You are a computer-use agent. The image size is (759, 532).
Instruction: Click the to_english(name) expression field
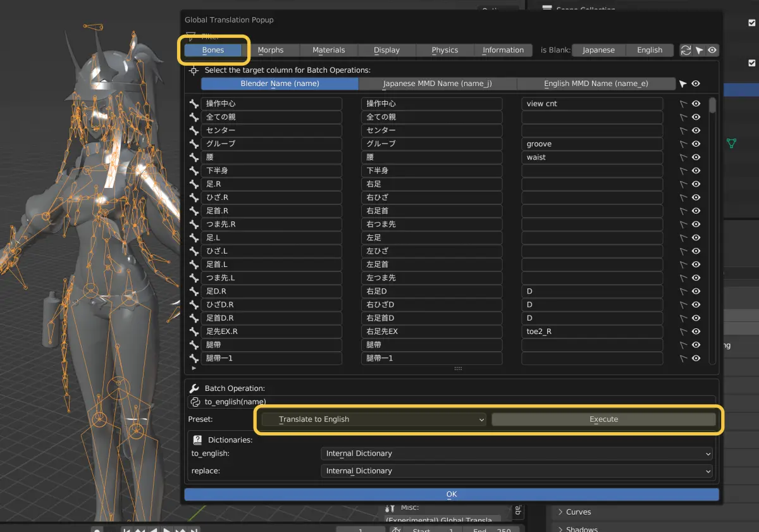[x=452, y=402]
